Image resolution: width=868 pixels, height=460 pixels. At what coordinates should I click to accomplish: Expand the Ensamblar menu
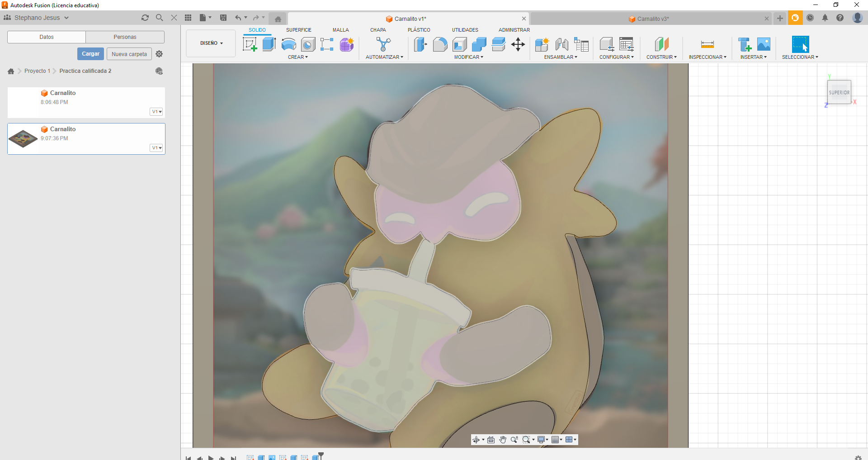[561, 57]
